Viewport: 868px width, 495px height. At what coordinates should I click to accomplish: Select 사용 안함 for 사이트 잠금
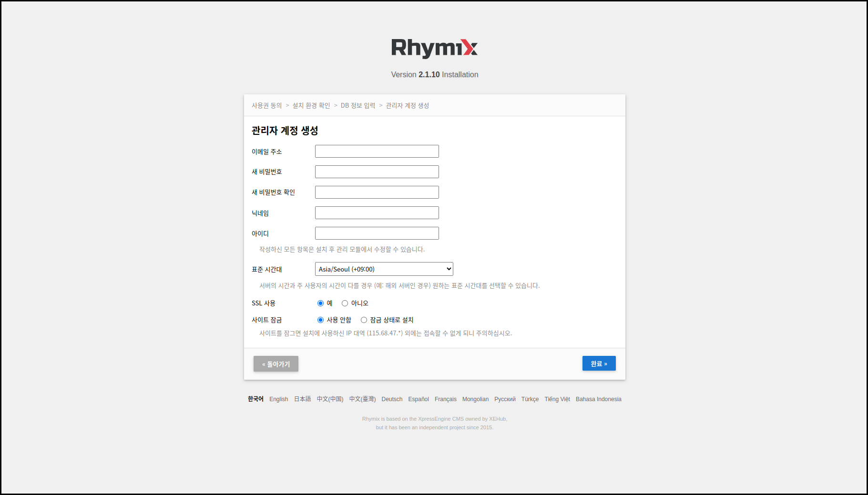click(320, 320)
